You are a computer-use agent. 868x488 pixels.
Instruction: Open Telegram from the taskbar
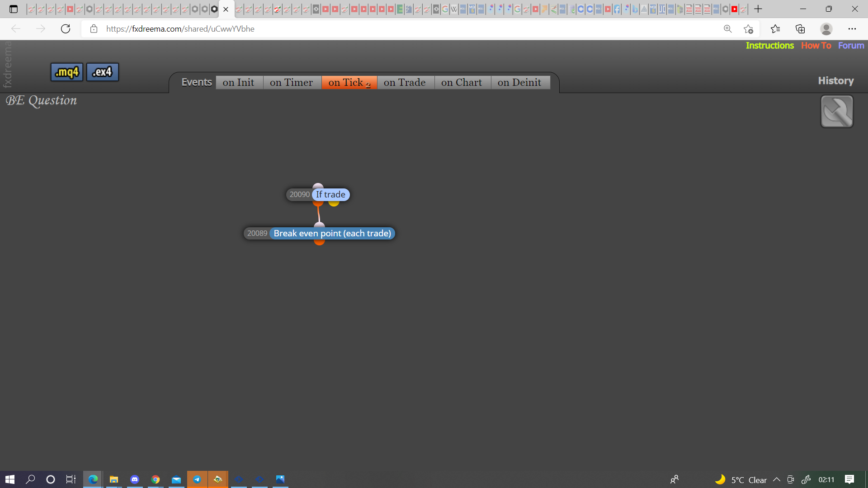pos(197,479)
